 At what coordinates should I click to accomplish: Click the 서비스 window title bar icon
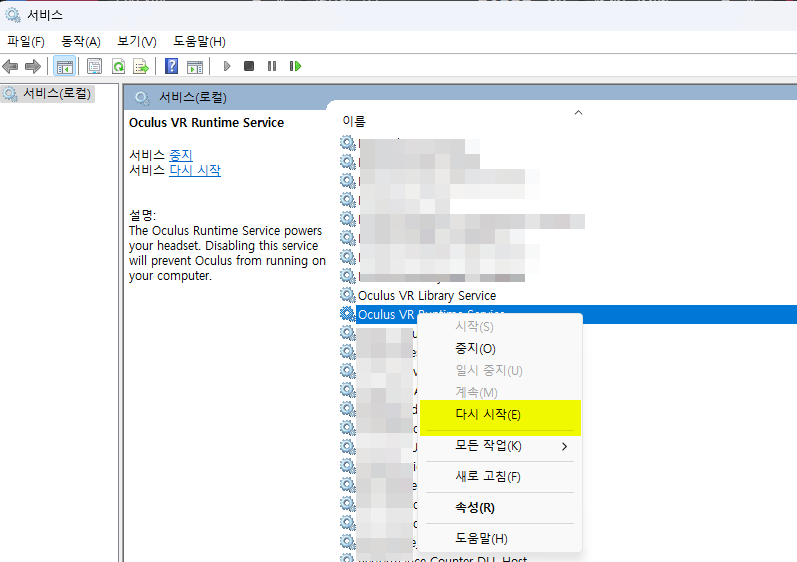click(x=13, y=15)
